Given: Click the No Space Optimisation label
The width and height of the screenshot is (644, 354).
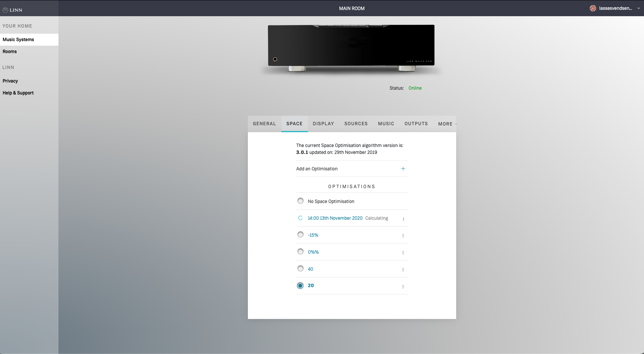Looking at the screenshot, I should coord(331,201).
